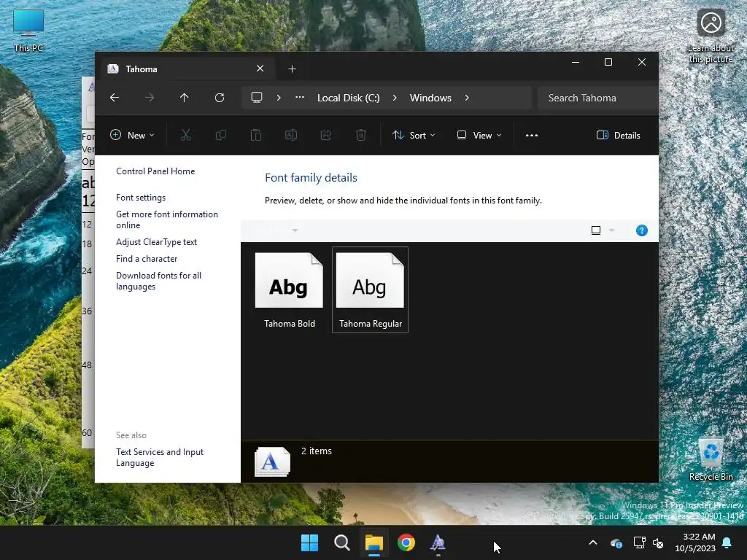The image size is (747, 560).
Task: Open network display tray icon
Action: pos(639,542)
